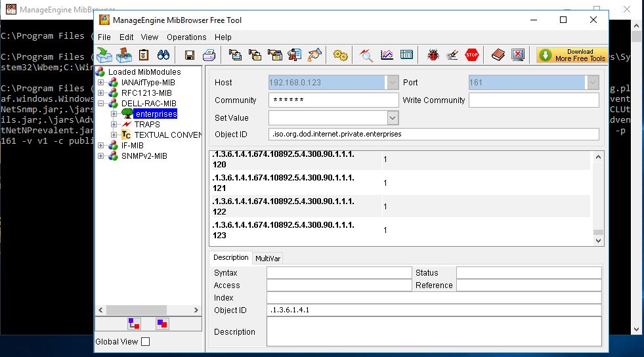The image size is (644, 357).
Task: Click Download More Free Tools button
Action: click(x=572, y=55)
